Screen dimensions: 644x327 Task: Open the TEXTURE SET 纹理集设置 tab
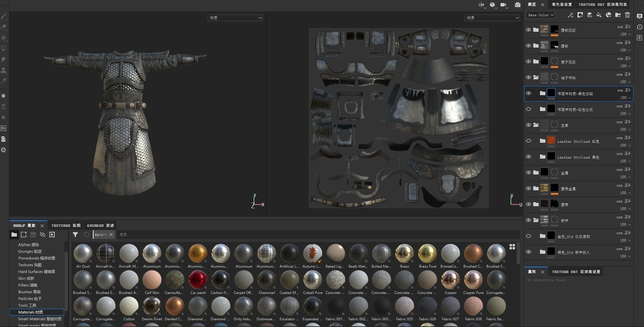(576, 272)
